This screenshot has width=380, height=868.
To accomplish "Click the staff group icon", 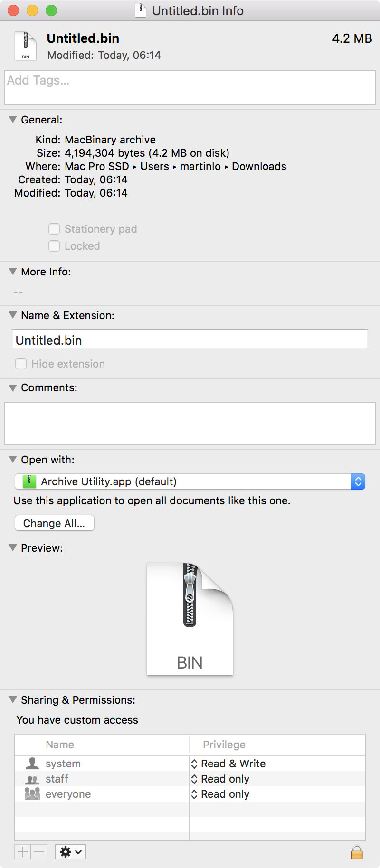I will point(32,779).
